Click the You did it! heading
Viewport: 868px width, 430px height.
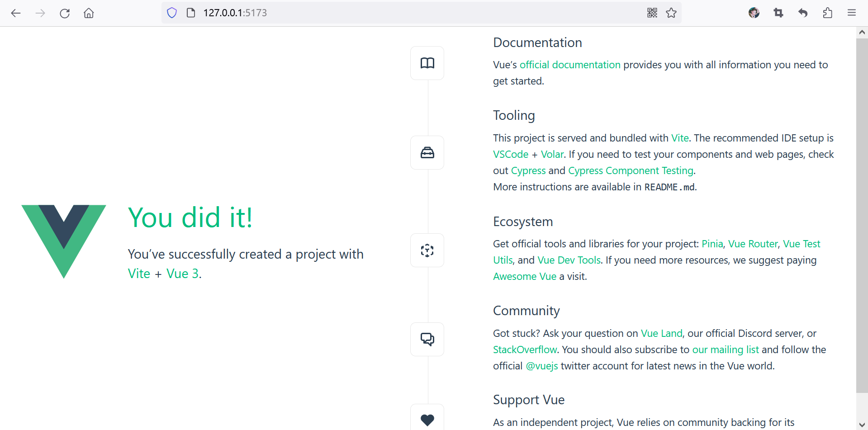coord(190,217)
